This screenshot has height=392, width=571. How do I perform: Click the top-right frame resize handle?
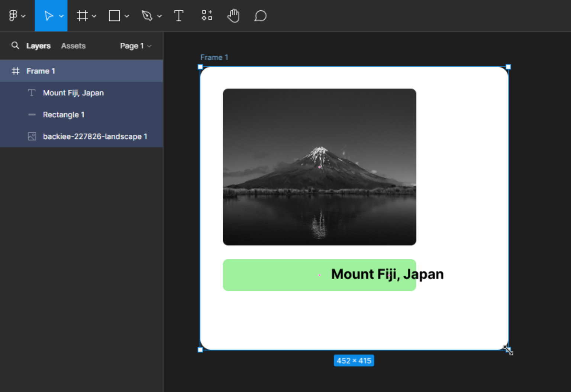click(508, 67)
